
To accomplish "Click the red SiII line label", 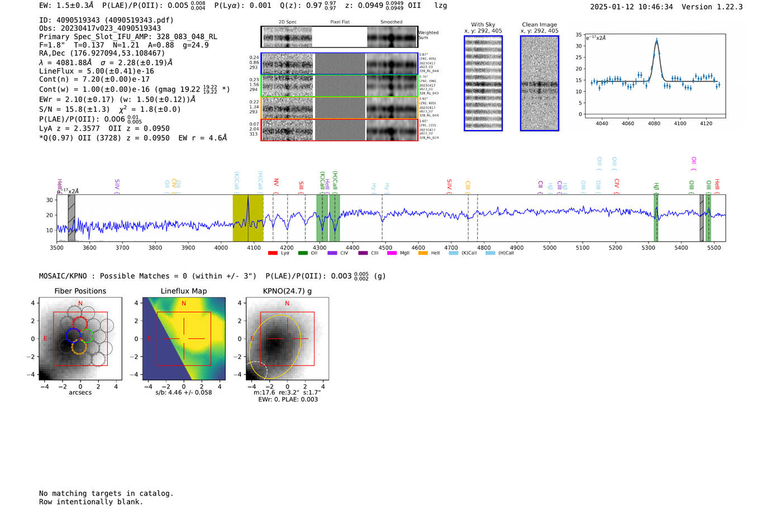I will point(302,185).
